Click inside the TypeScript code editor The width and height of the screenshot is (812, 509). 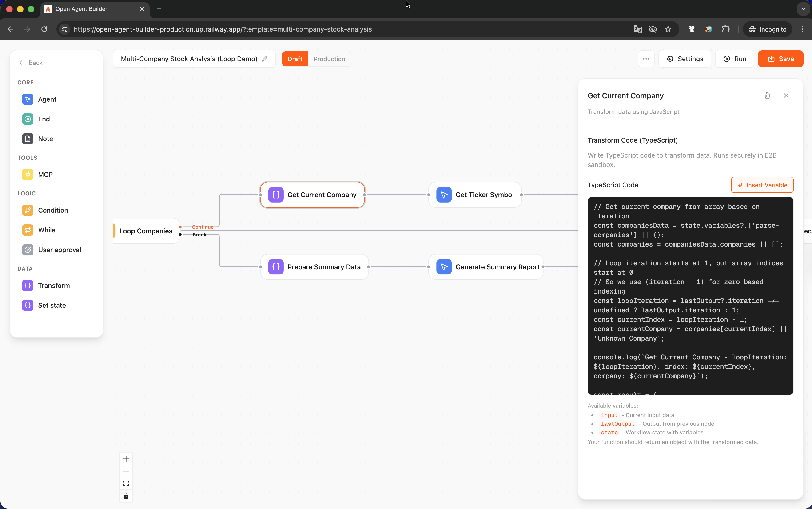point(690,296)
